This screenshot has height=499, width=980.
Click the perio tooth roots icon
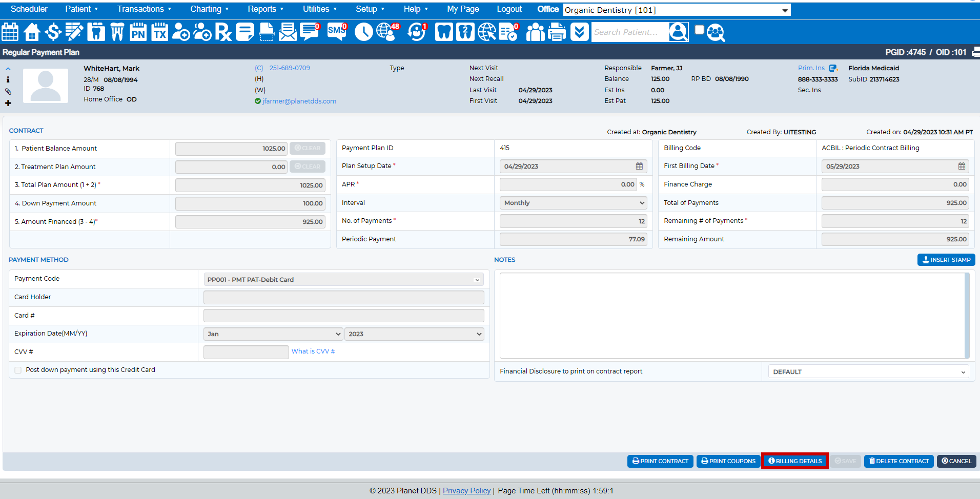(x=117, y=32)
